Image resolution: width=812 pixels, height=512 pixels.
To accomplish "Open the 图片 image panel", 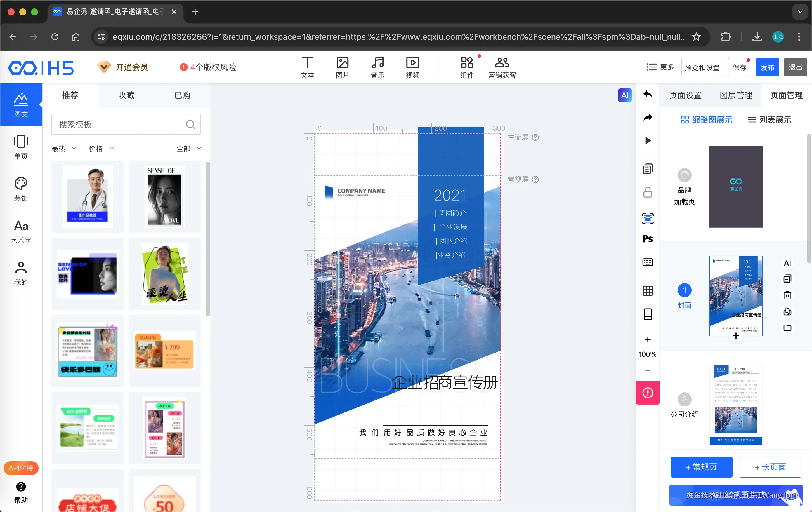I will [x=343, y=67].
